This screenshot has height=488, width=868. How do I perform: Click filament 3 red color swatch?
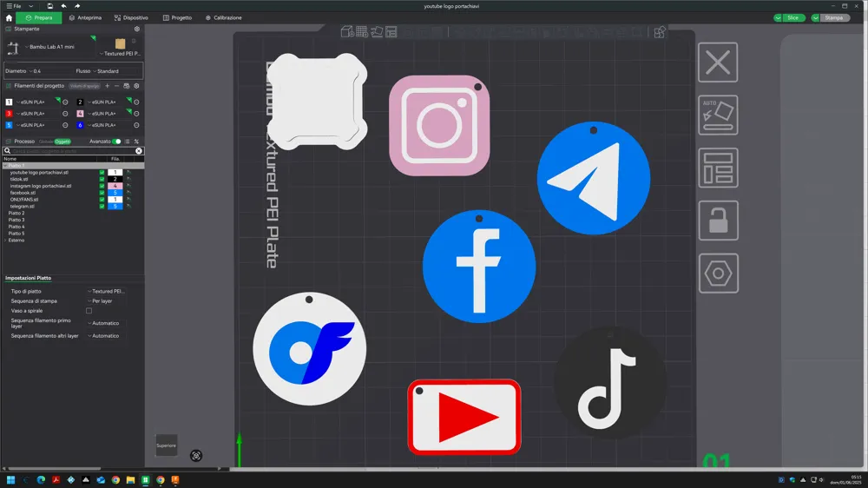coord(9,114)
